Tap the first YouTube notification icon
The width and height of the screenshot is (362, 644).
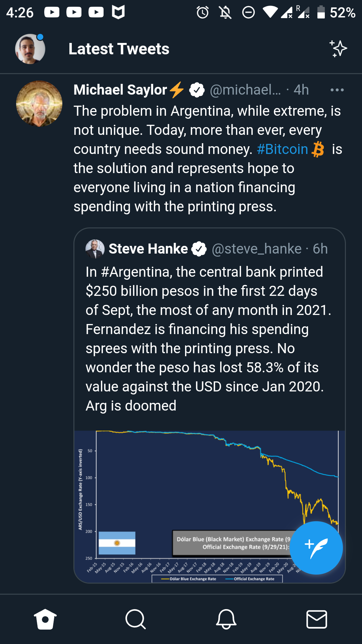(52, 12)
